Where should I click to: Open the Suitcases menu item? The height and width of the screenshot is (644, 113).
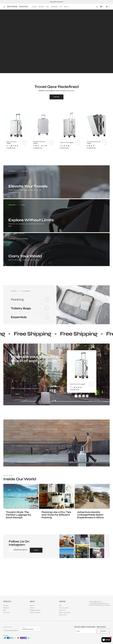(34, 7)
